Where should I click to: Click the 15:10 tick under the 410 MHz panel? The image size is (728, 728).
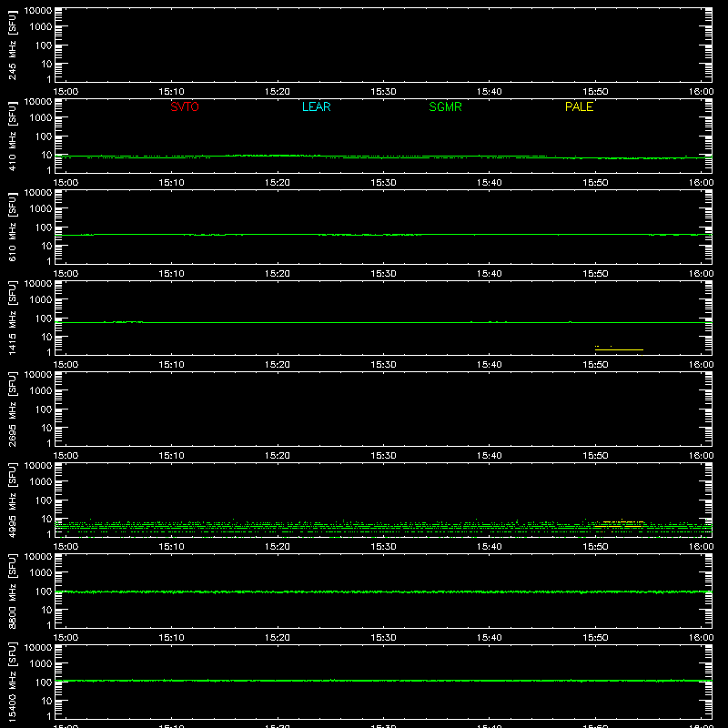[x=172, y=183]
